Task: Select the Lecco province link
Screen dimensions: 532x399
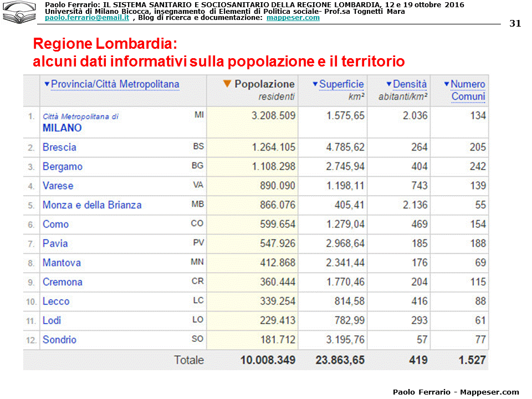Action: (x=56, y=301)
